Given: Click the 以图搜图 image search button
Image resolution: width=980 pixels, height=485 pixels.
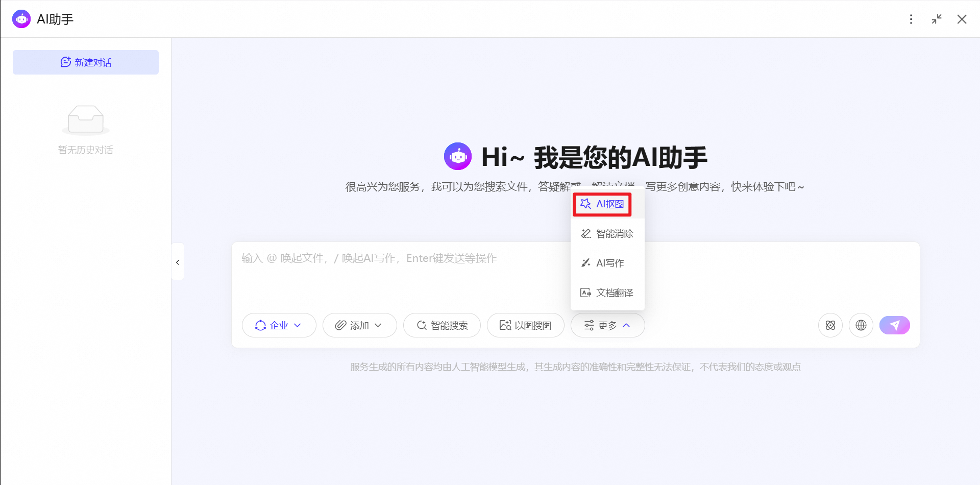Looking at the screenshot, I should tap(526, 325).
